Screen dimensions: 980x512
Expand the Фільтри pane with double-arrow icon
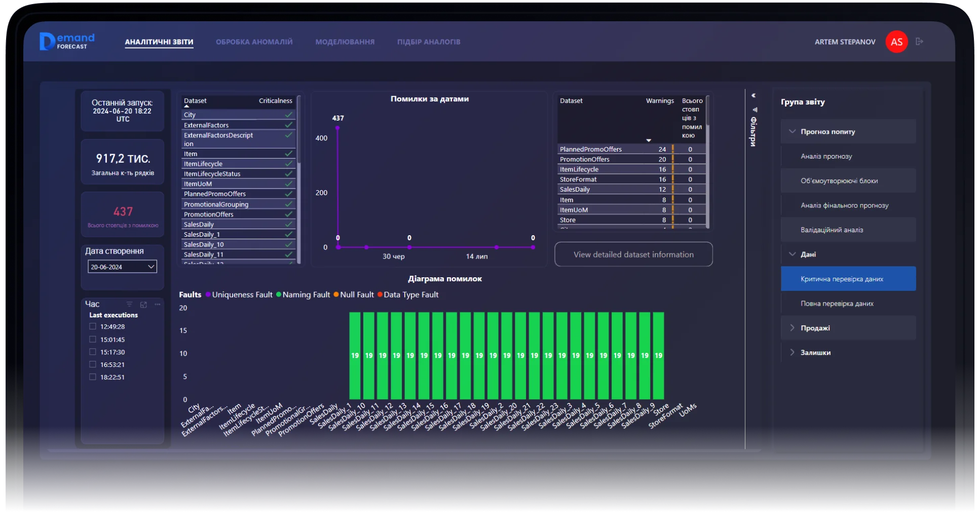pos(753,96)
